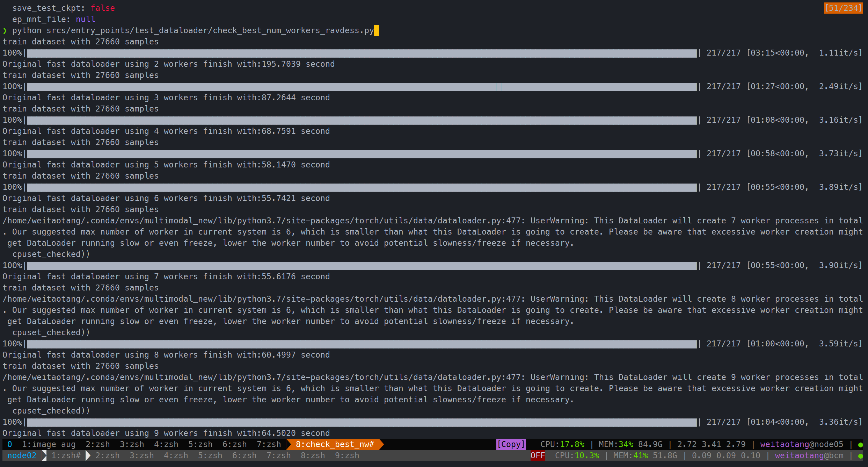Image resolution: width=868 pixels, height=467 pixels.
Task: Click '3 workers finish with:87.2644 second'
Action: tap(242, 98)
